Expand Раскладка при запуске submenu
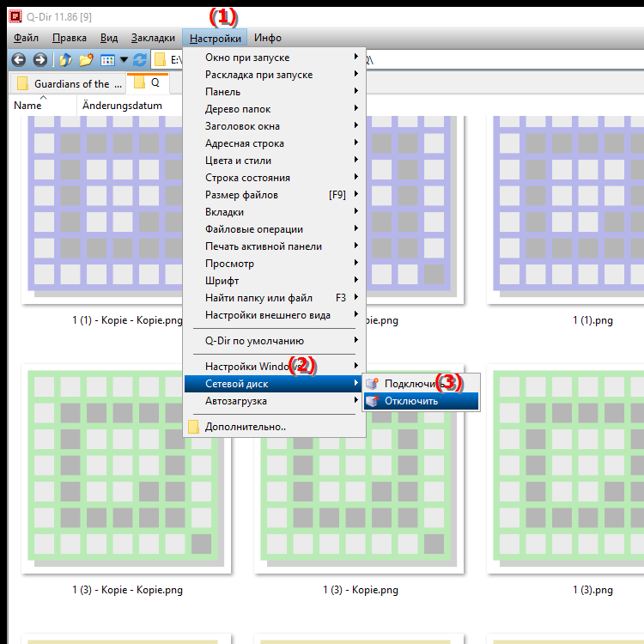 coord(275,75)
